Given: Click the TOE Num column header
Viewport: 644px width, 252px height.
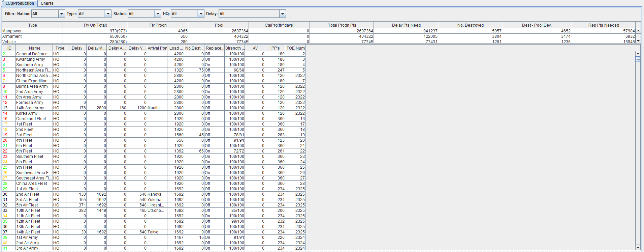Looking at the screenshot, I should [x=295, y=48].
